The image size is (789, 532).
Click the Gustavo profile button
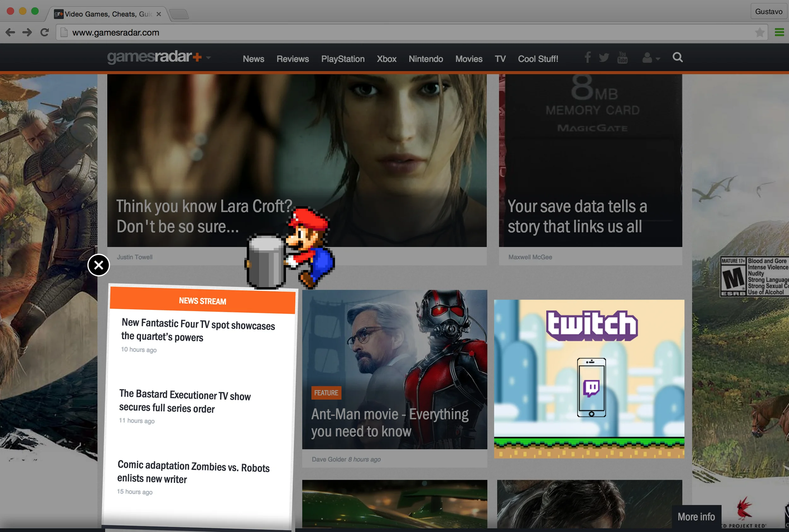[x=768, y=12]
